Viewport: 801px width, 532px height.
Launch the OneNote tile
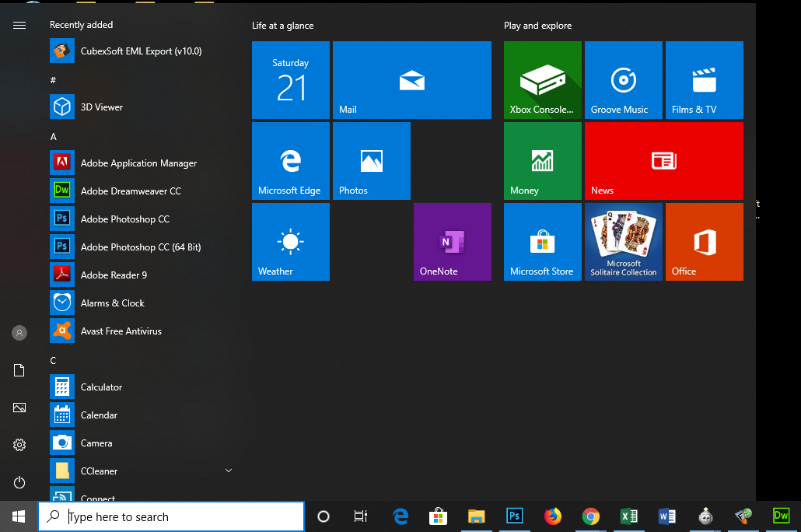tap(453, 242)
